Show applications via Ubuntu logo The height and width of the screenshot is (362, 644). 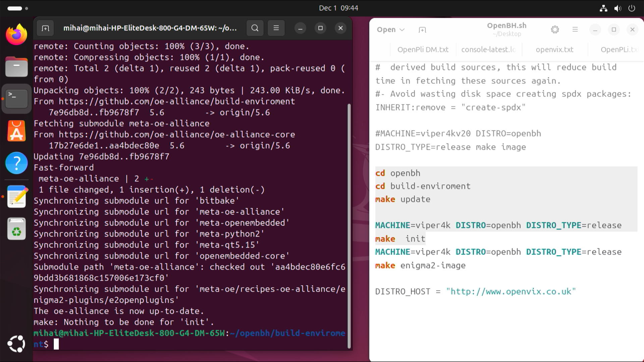[16, 344]
